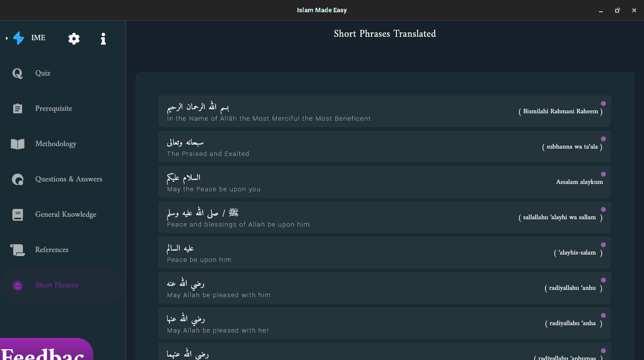Viewport: 644px width, 360px height.
Task: Select Short Phrases in the sidebar
Action: click(56, 285)
